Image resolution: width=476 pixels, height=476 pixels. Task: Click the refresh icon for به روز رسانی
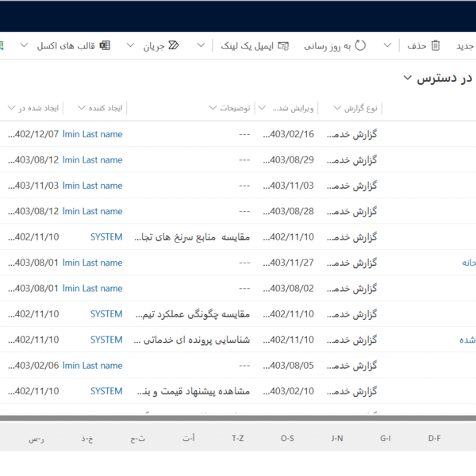361,46
